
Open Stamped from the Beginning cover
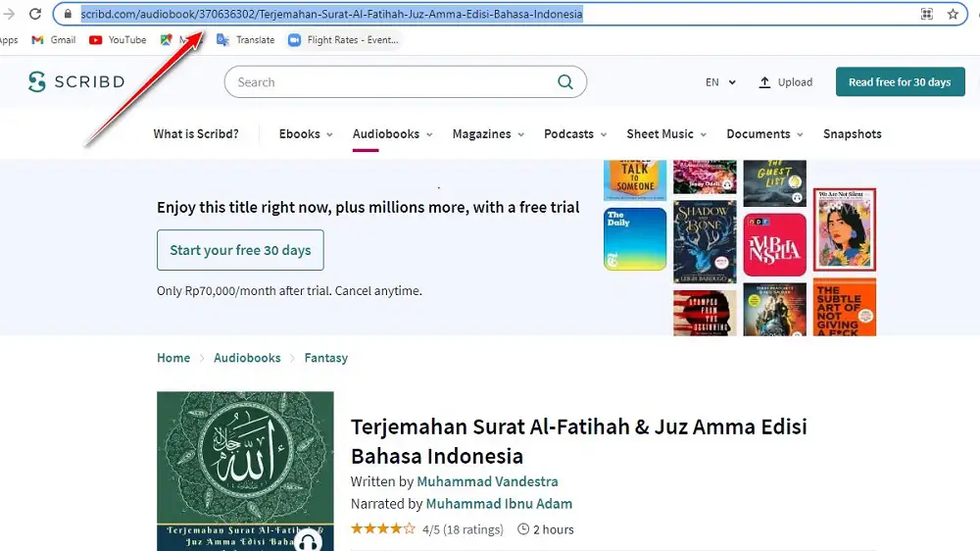[705, 313]
